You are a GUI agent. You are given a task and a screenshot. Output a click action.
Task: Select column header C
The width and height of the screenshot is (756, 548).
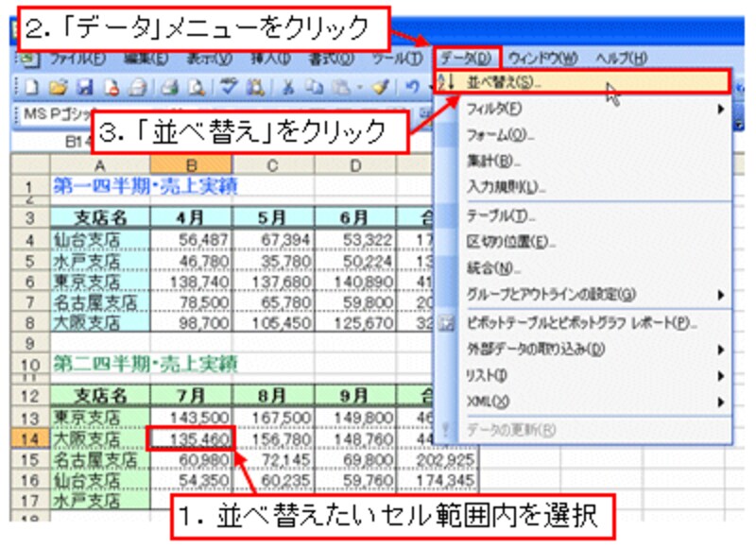click(273, 165)
